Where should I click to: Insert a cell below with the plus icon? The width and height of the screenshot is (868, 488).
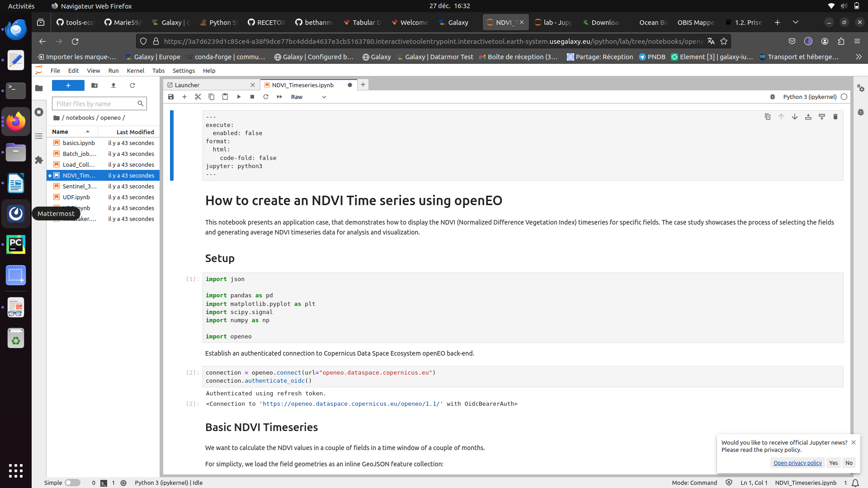[x=184, y=97]
